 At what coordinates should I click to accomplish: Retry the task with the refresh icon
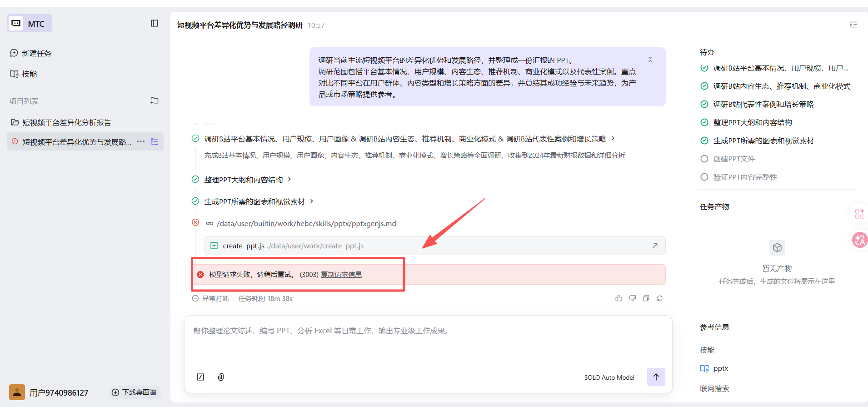point(660,298)
